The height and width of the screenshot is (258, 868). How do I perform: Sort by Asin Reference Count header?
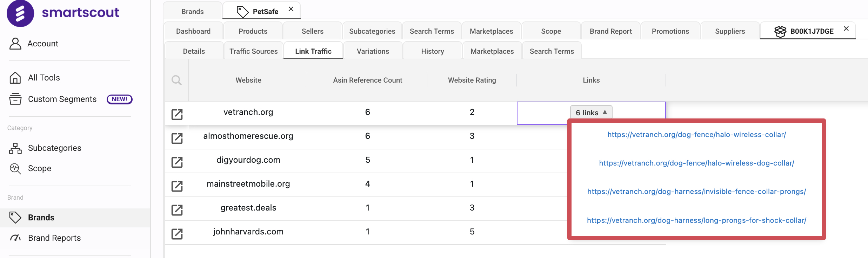pos(368,80)
